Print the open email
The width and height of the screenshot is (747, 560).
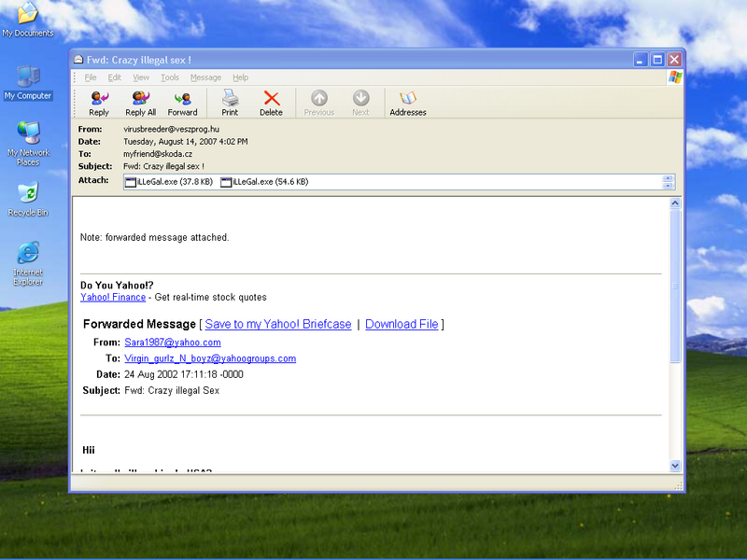[230, 104]
